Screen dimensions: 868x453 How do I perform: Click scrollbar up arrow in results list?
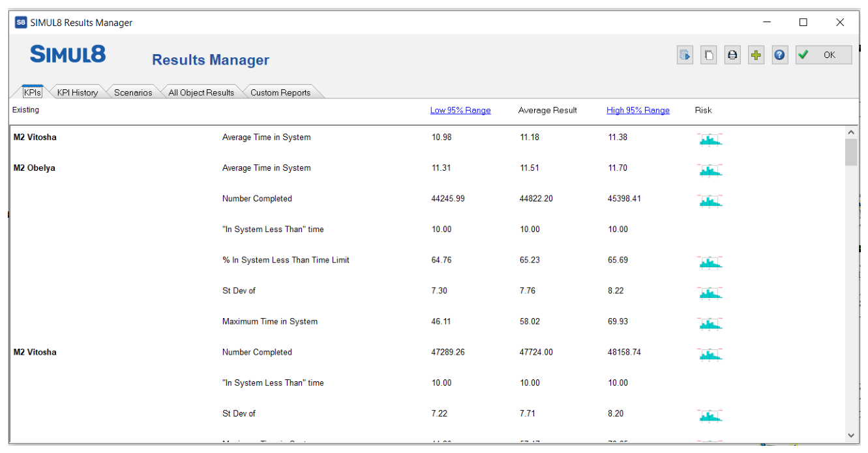851,132
